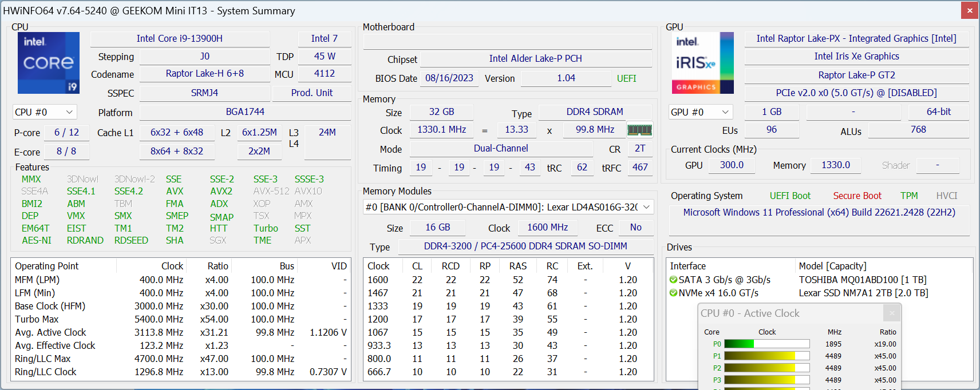Click the AVX2 feature flag

pos(221,192)
